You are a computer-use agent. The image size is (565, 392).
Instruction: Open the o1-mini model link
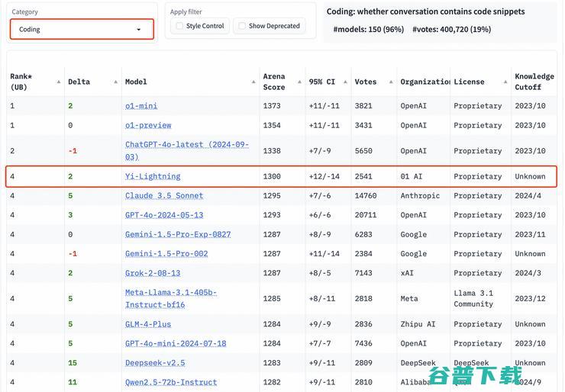(x=141, y=106)
